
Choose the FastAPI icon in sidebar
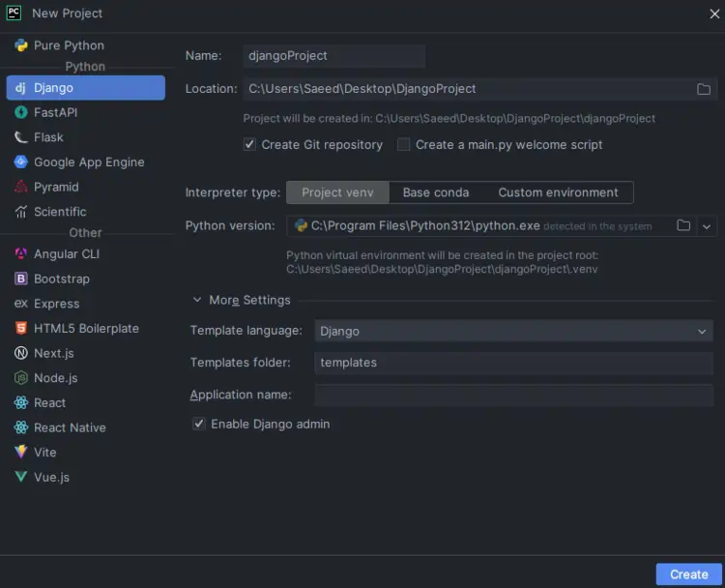[21, 112]
